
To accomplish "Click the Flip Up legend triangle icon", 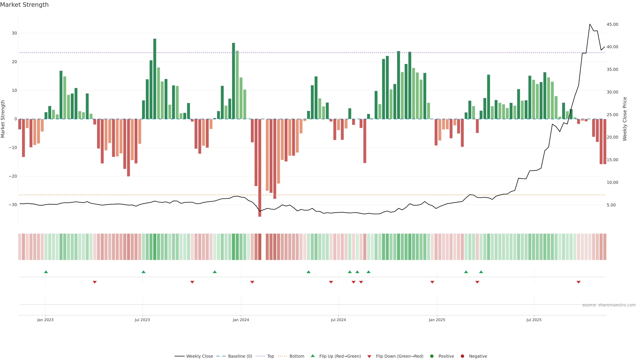I will point(312,356).
